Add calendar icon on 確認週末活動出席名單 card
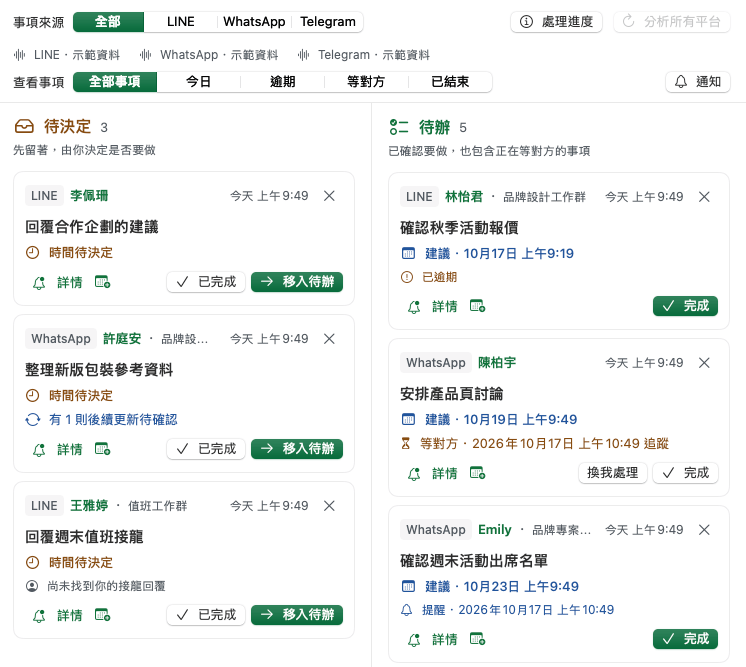746x667 pixels. tap(477, 639)
